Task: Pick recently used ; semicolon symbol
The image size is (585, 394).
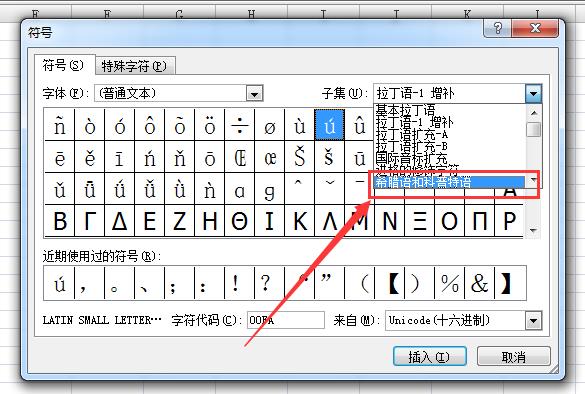Action: 180,284
